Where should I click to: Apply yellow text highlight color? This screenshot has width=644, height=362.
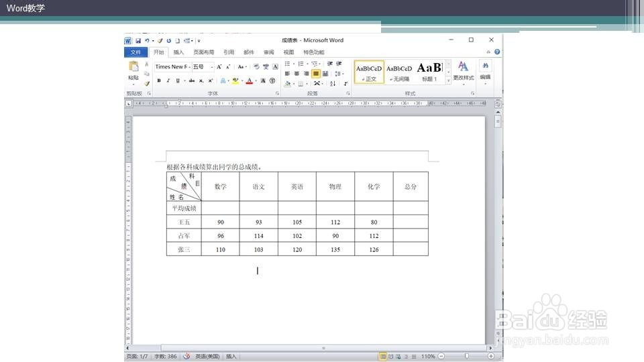235,81
